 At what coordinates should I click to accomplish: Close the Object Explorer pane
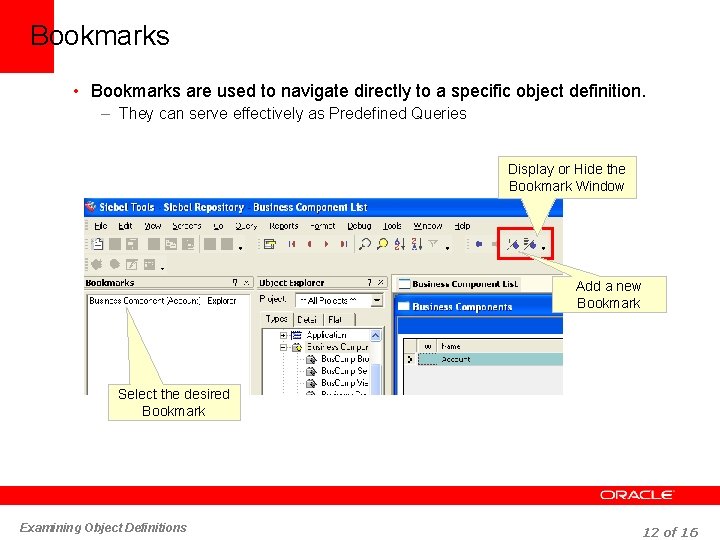coord(381,282)
